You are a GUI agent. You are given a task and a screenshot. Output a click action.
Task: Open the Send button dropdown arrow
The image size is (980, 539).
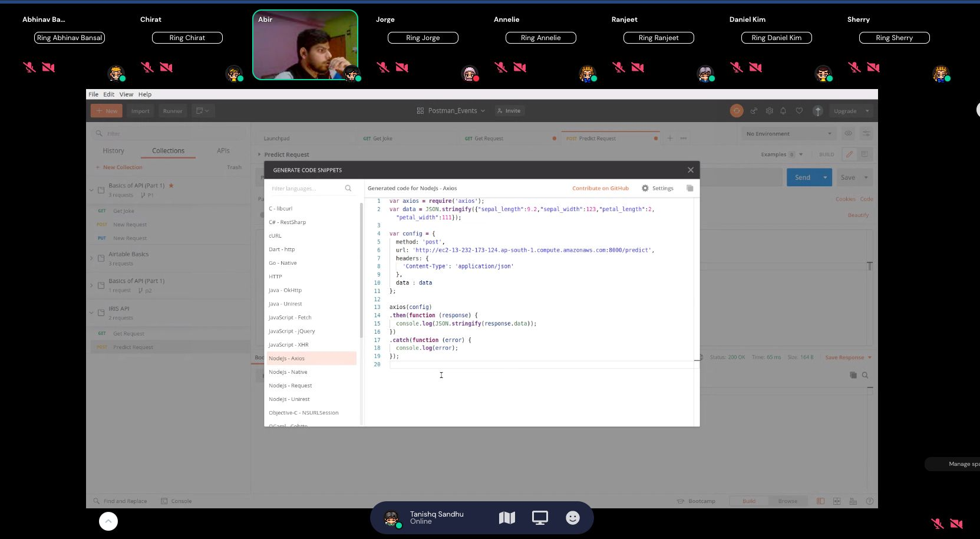[825, 178]
